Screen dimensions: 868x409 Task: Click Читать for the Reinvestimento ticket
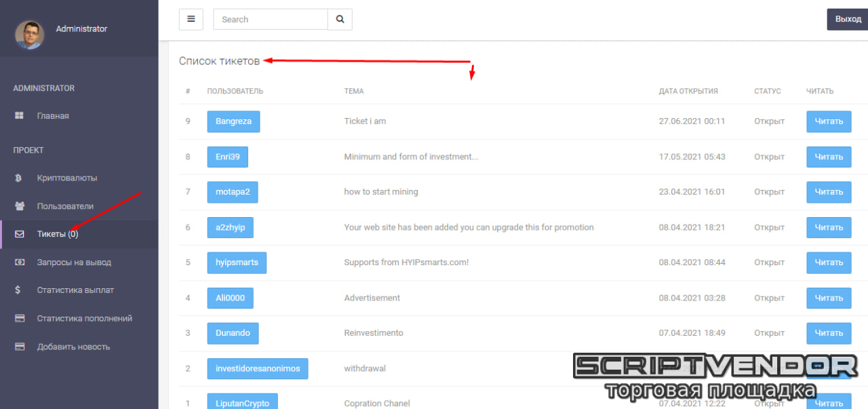point(828,333)
